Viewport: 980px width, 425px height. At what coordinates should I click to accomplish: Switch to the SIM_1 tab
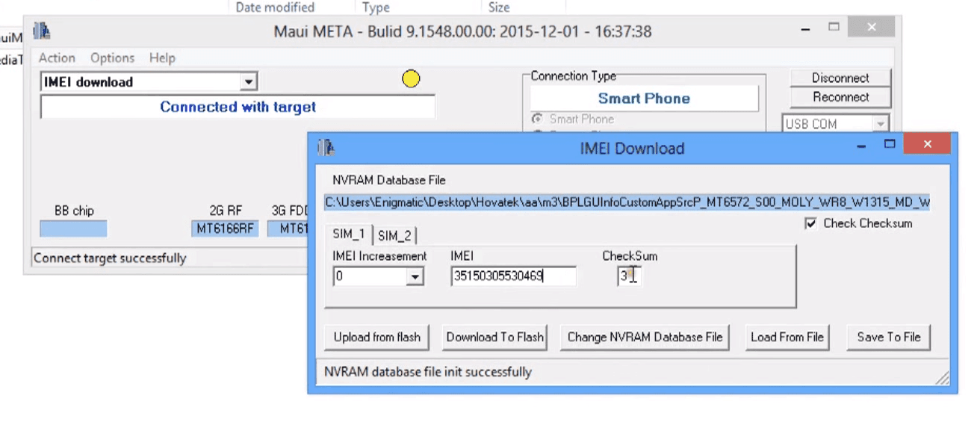(x=349, y=235)
